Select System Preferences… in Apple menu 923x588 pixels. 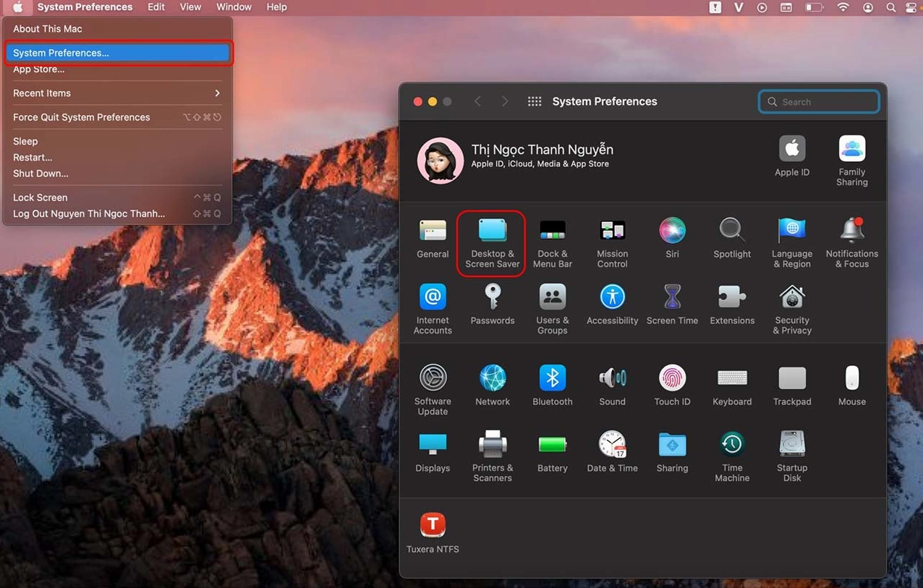(116, 53)
